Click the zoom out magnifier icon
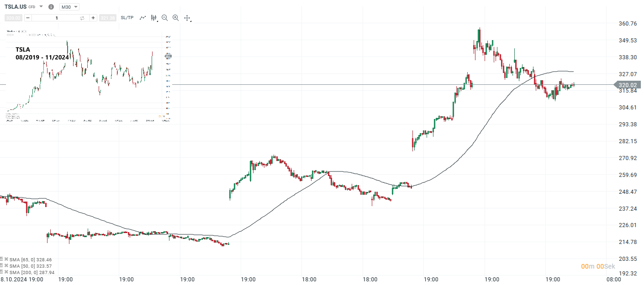 coord(164,18)
